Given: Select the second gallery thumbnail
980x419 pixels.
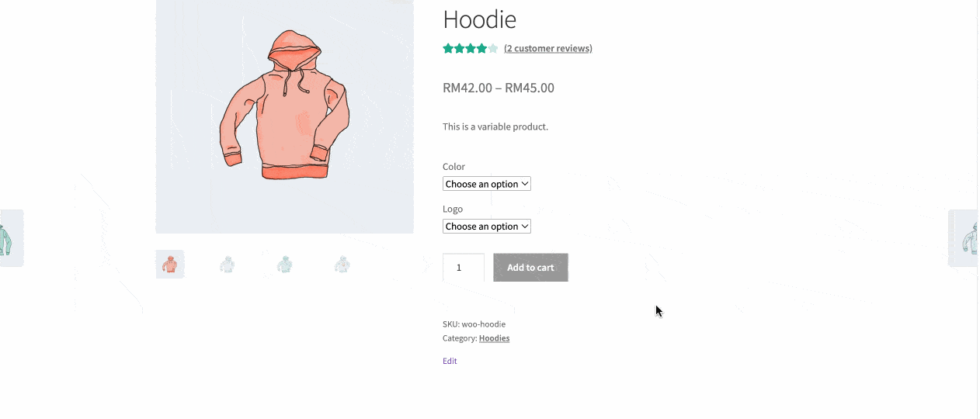Looking at the screenshot, I should coord(227,265).
